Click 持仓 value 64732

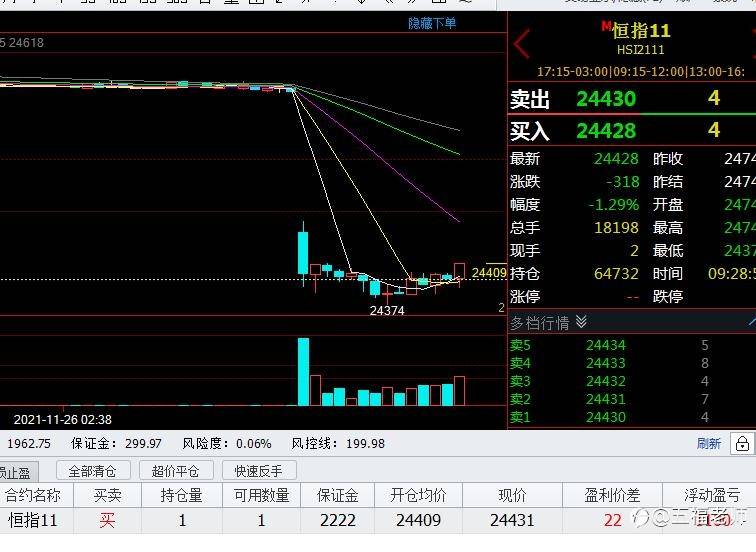pos(616,274)
